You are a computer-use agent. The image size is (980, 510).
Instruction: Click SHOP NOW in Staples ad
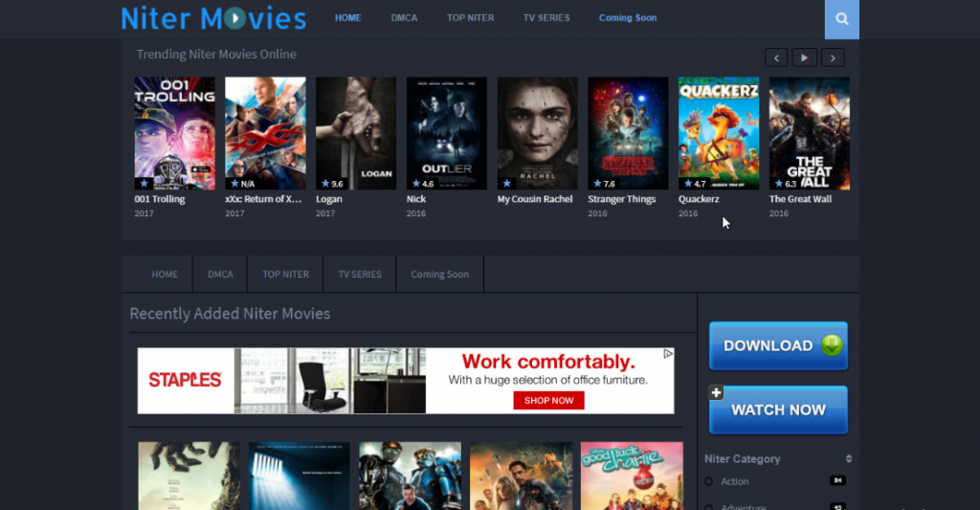(x=548, y=401)
